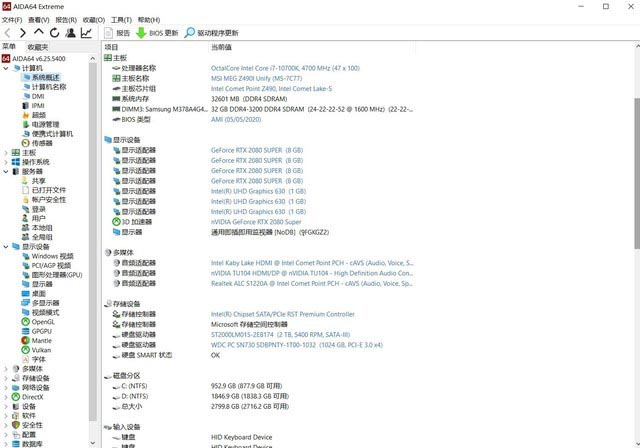The width and height of the screenshot is (640, 448).
Task: Select the IPMI tree item
Action: (33, 106)
